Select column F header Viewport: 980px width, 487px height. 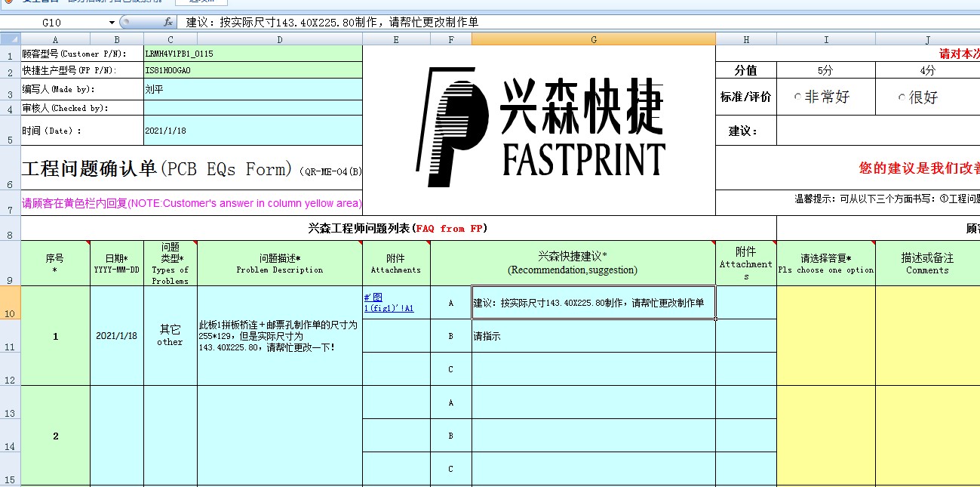[451, 39]
